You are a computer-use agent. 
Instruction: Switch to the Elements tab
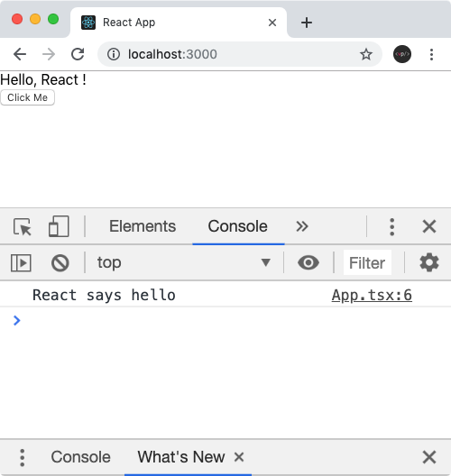point(143,226)
